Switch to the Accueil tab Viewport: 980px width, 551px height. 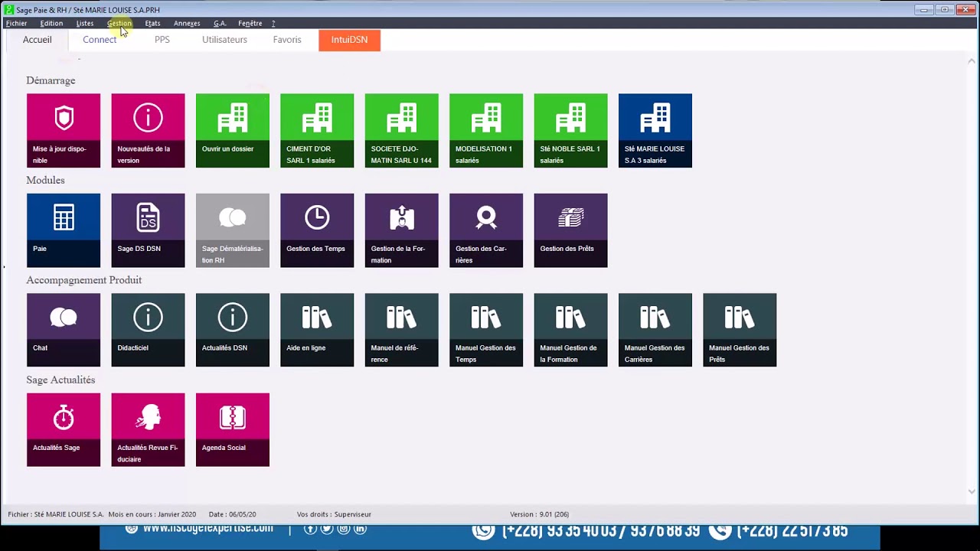37,40
